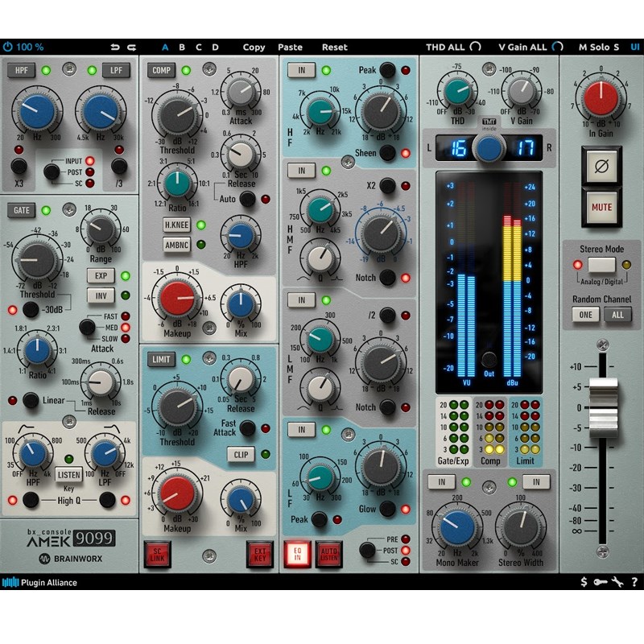Click the power bypass icon

point(7,47)
